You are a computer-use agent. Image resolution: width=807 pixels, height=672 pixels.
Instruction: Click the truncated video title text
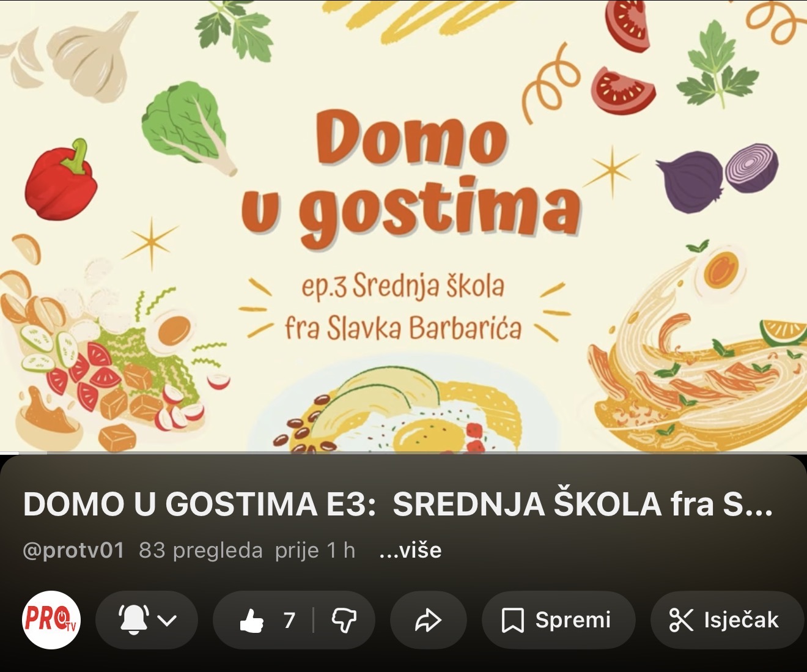(398, 505)
